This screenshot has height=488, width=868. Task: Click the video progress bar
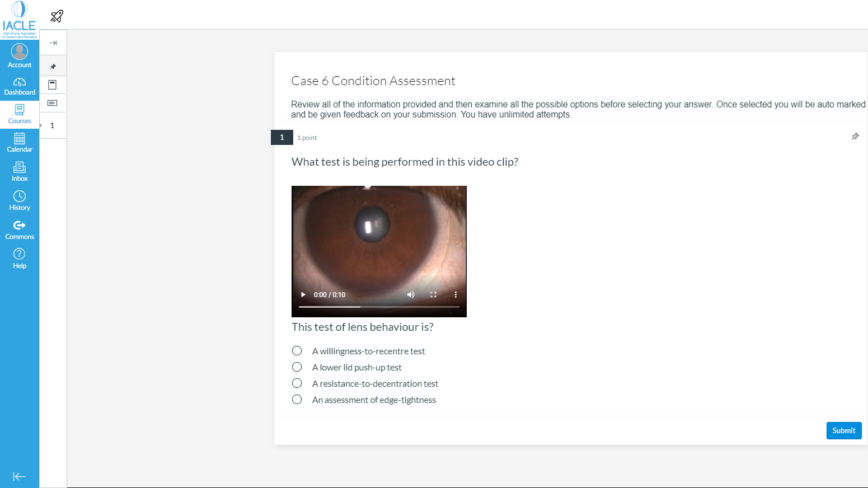click(x=378, y=307)
